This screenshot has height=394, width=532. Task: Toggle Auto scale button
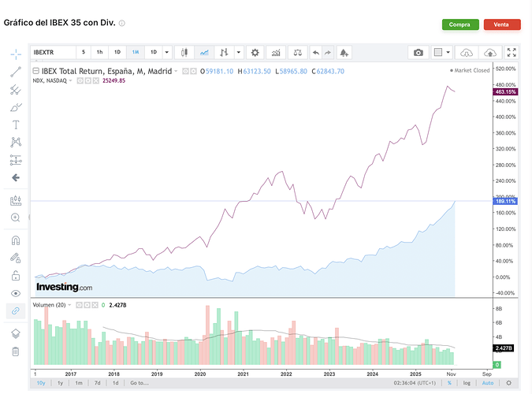[x=488, y=383]
